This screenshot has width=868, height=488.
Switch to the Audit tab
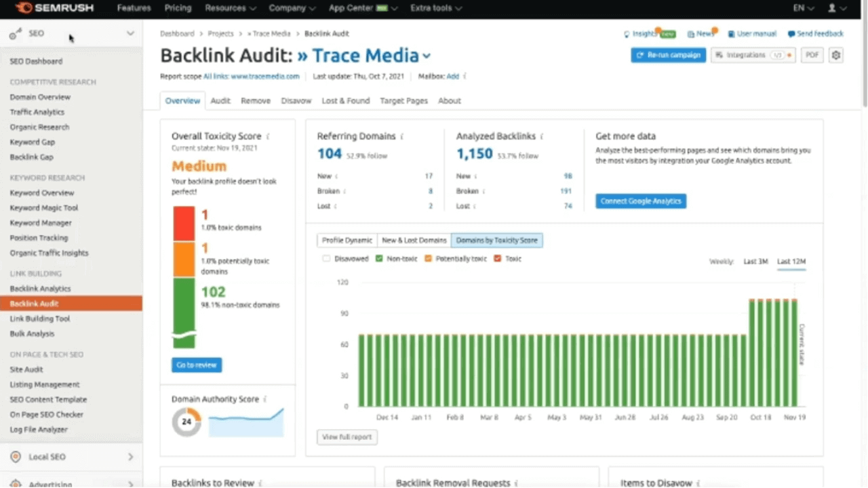[220, 100]
